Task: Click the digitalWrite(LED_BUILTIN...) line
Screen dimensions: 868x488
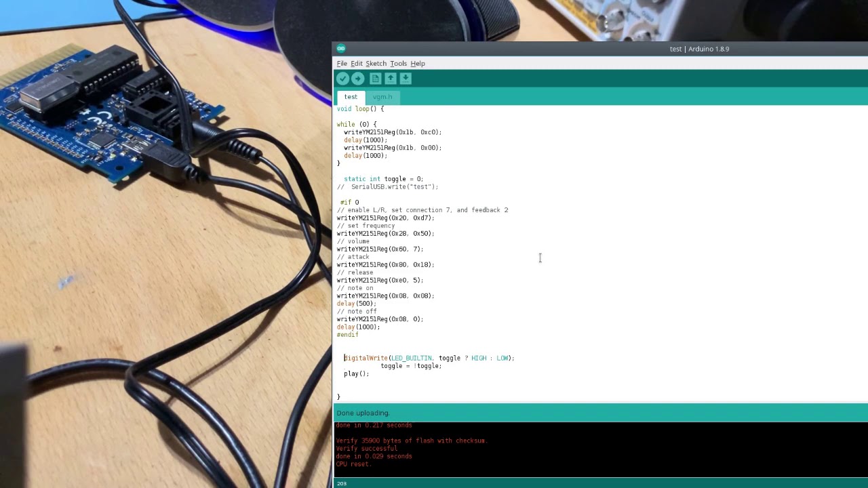Action: [x=429, y=358]
